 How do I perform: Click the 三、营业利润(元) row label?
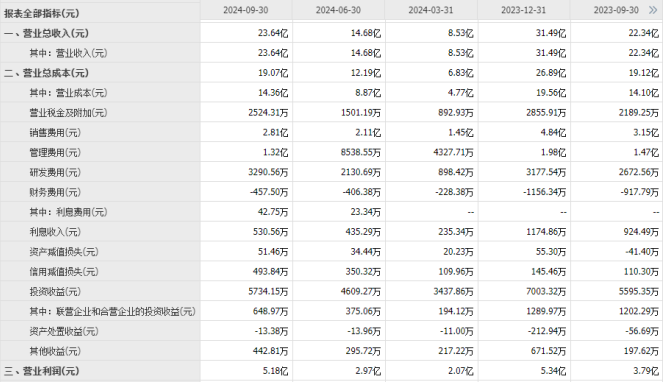click(42, 371)
